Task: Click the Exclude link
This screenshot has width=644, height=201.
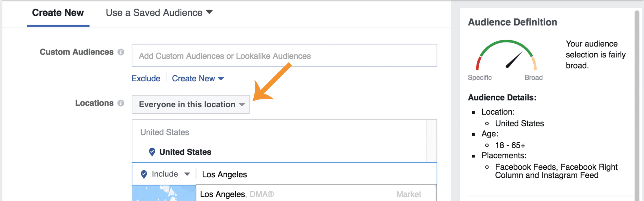Action: (x=146, y=78)
